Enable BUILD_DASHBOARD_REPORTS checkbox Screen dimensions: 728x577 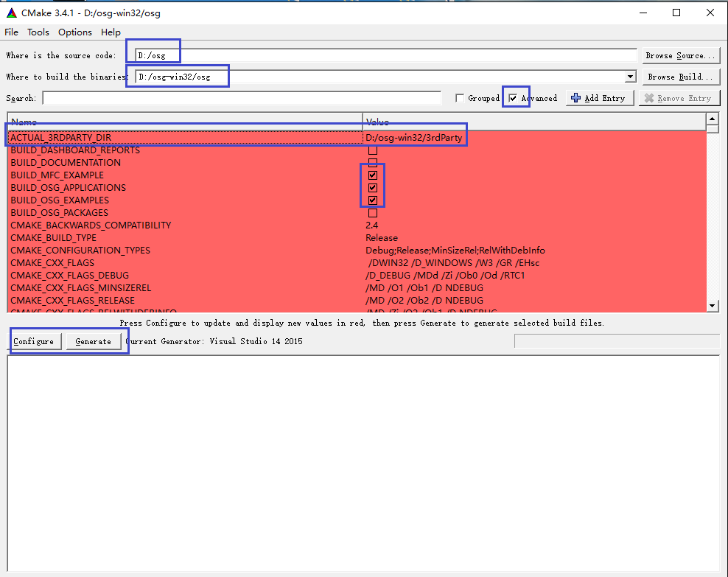(x=372, y=150)
